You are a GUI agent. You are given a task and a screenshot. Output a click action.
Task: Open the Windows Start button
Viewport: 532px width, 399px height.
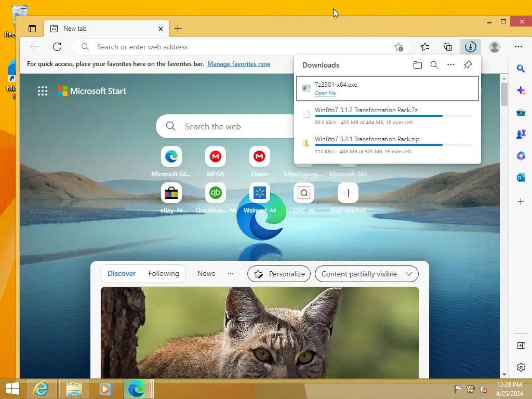point(12,389)
